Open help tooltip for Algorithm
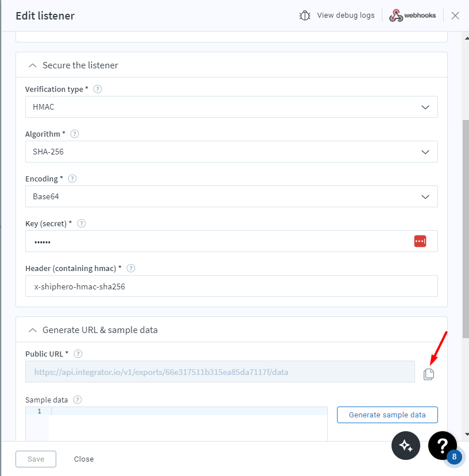Viewport: 469px width, 476px height. 74,134
